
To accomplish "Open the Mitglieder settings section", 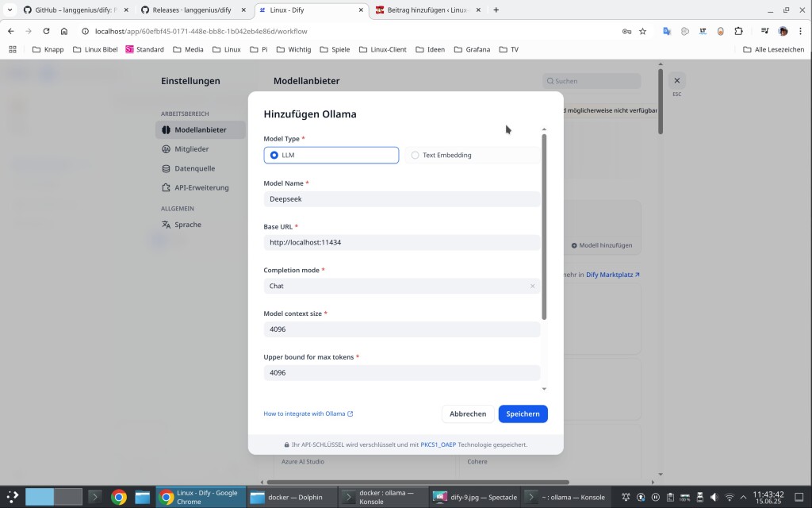I will pos(201,149).
